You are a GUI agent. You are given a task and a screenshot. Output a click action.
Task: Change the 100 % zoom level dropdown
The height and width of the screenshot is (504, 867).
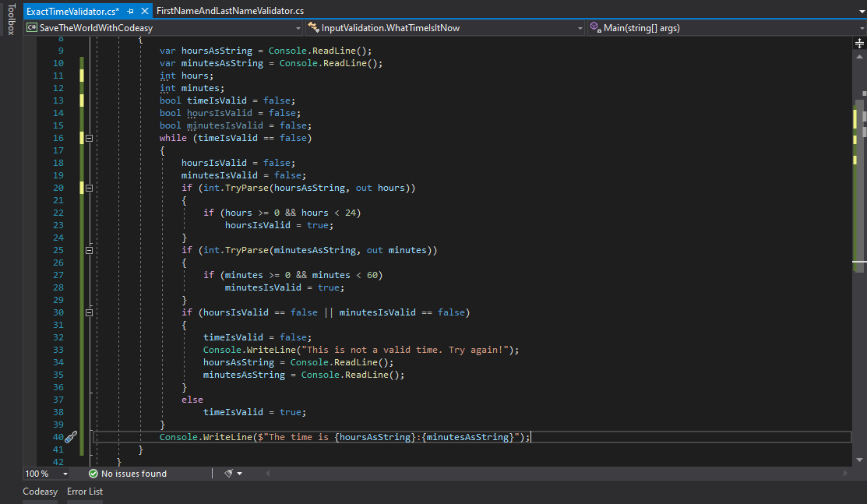click(65, 474)
